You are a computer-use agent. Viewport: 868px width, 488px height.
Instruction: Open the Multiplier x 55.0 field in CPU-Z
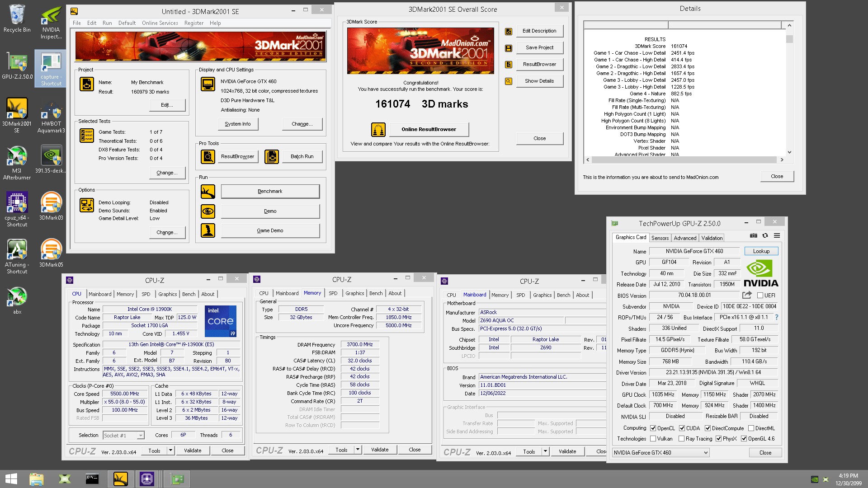tap(125, 402)
